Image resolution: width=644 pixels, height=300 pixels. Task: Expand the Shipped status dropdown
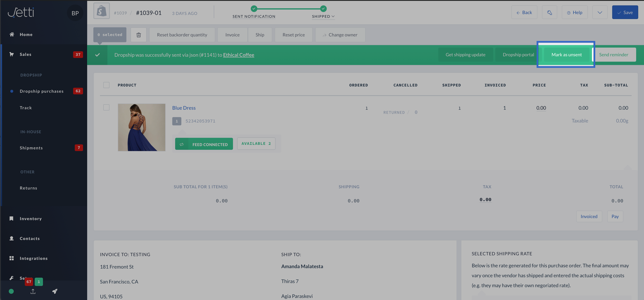(x=323, y=16)
